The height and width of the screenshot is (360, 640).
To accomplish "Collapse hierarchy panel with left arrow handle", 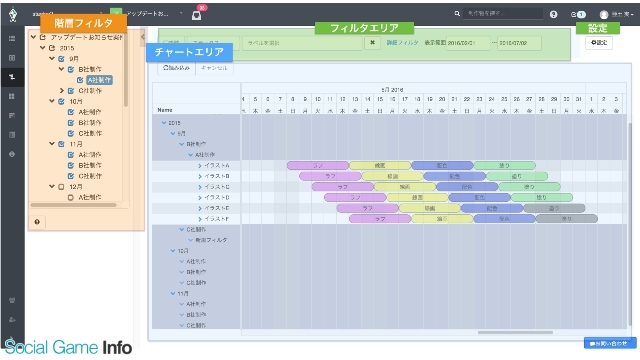I will [142, 37].
